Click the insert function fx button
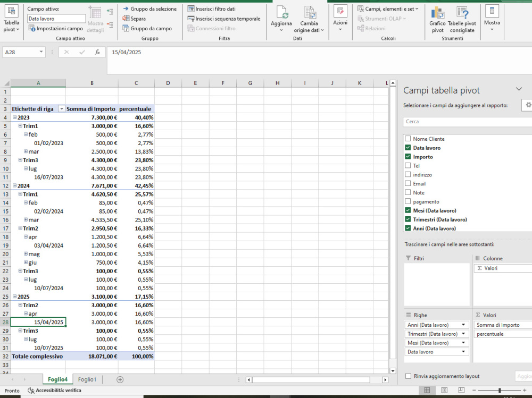The image size is (532, 398). pos(97,52)
